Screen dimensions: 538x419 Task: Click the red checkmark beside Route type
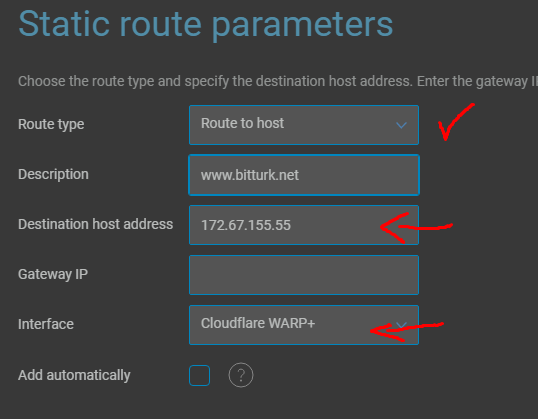456,122
